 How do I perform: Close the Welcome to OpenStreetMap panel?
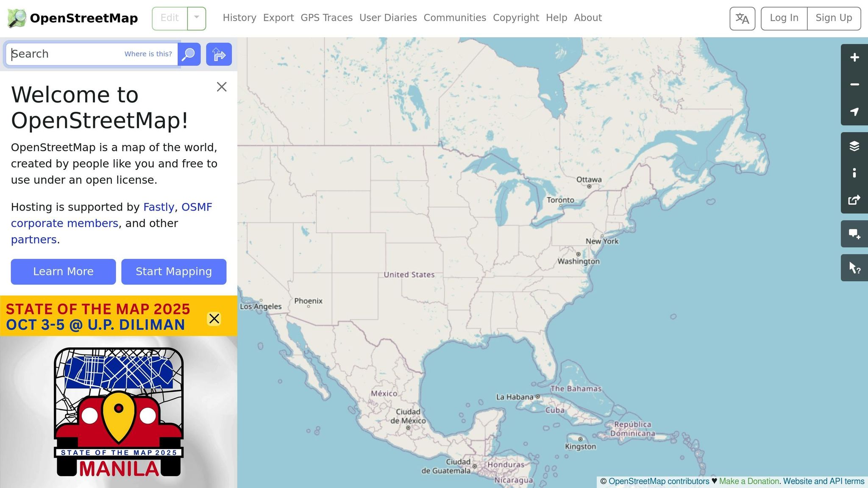[x=222, y=87]
